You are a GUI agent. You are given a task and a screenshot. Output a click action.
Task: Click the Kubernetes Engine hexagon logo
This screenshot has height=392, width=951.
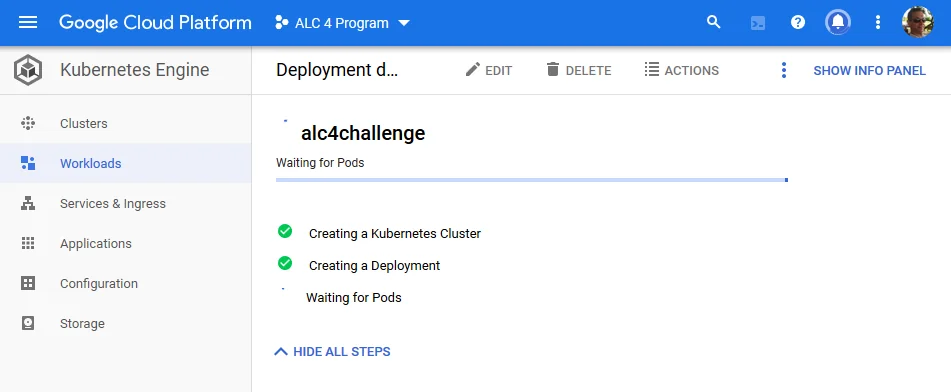28,70
